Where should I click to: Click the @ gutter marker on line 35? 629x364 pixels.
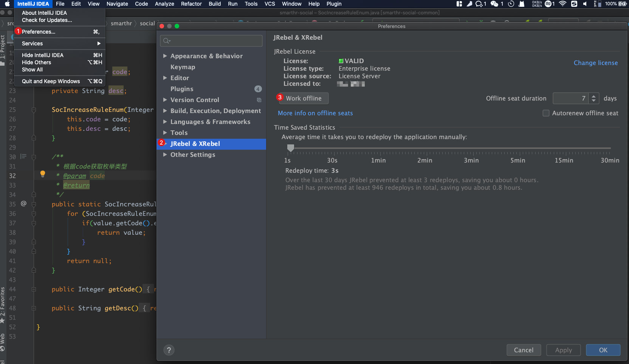point(23,204)
